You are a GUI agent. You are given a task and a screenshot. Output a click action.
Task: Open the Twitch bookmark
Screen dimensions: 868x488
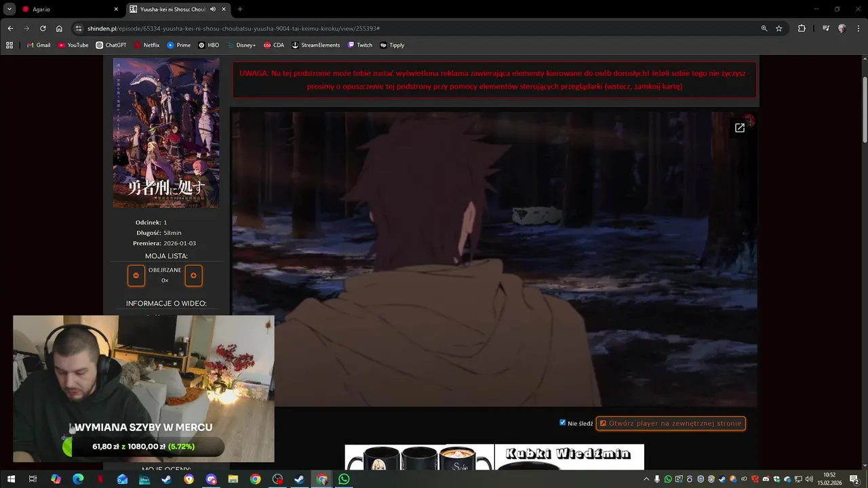[360, 45]
